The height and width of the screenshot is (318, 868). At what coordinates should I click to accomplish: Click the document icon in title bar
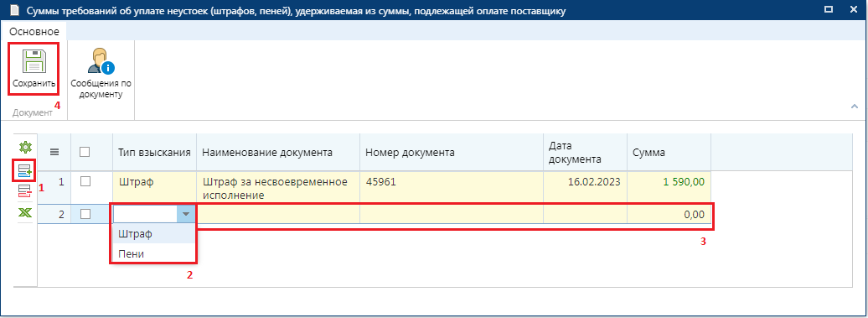pos(14,11)
